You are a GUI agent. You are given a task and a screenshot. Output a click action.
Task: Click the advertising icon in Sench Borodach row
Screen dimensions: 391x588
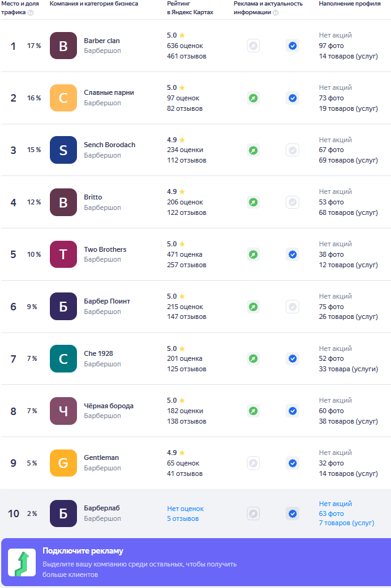coord(253,150)
